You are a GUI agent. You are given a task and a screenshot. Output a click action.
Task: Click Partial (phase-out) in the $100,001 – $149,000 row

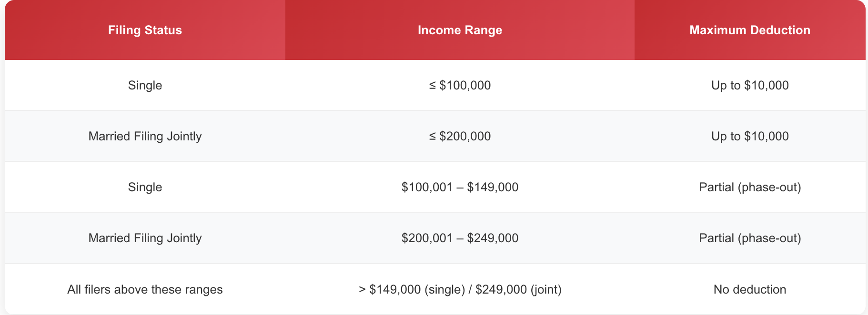pyautogui.click(x=749, y=187)
